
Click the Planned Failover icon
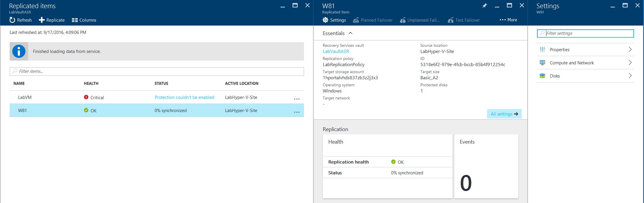(356, 20)
